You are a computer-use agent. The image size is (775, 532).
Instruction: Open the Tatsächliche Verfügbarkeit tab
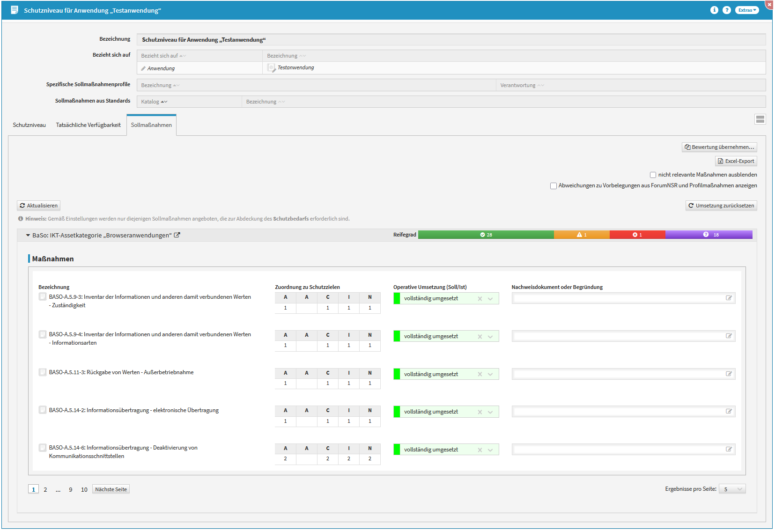(88, 125)
